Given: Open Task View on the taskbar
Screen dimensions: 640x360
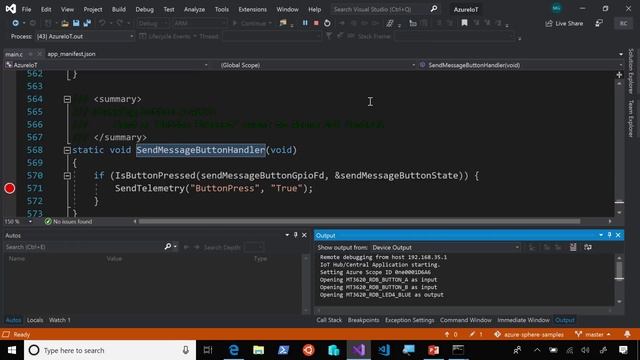Looking at the screenshot, I should pos(208,350).
